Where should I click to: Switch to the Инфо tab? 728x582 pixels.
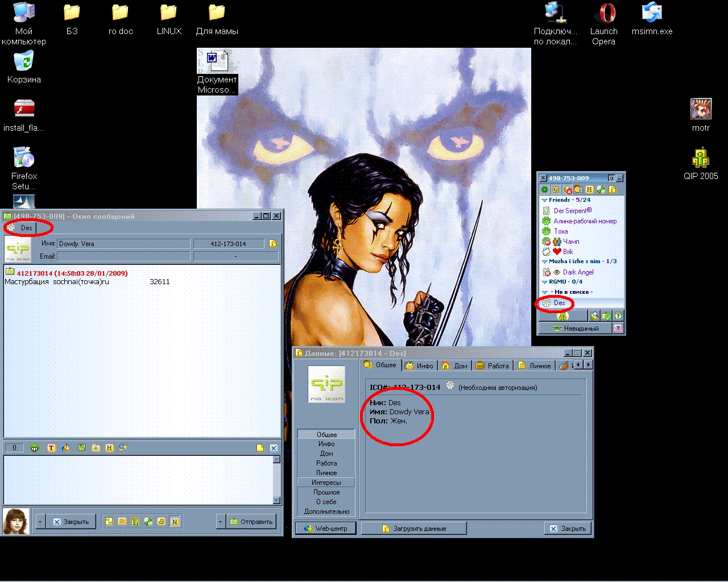pyautogui.click(x=419, y=365)
